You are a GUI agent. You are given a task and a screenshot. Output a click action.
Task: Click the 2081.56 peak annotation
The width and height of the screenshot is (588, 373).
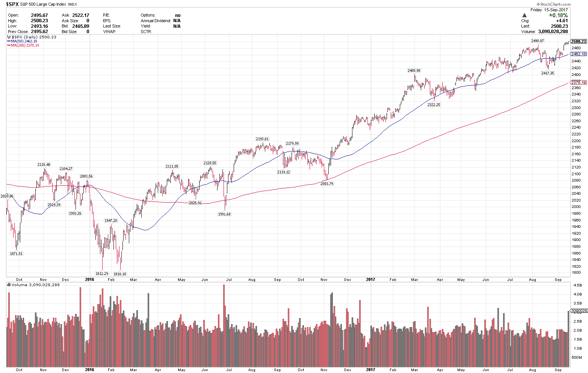coord(86,176)
